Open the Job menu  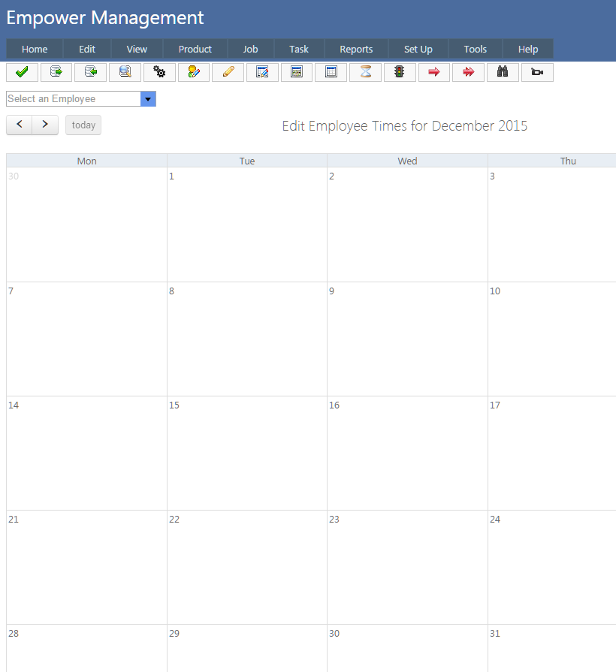250,49
